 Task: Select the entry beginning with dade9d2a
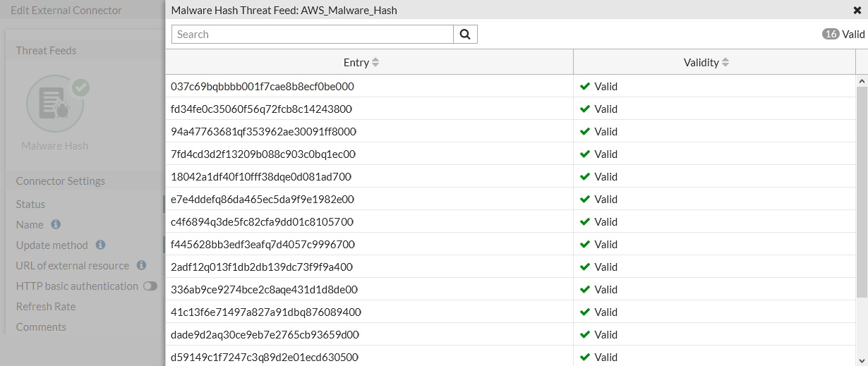coord(265,335)
